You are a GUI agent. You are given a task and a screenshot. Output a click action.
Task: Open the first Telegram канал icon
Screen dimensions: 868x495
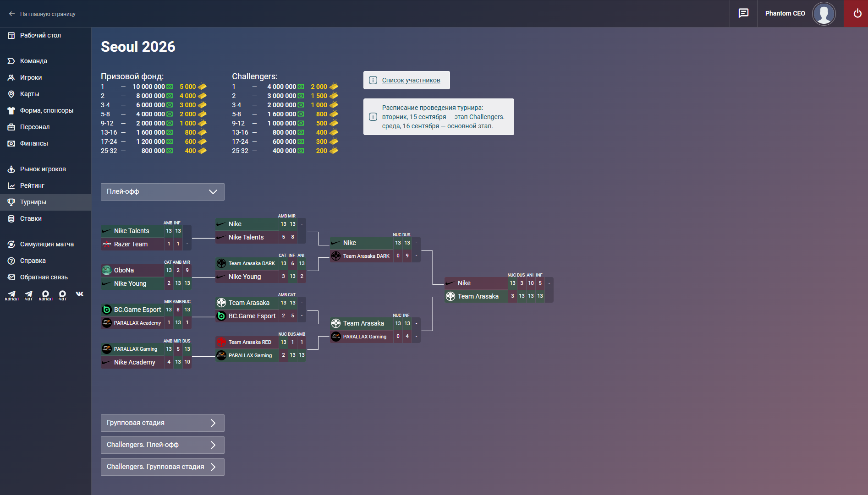[x=11, y=295]
